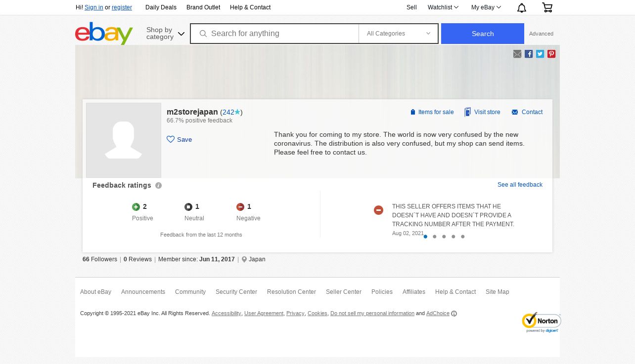Click About eBay footer link

[95, 292]
